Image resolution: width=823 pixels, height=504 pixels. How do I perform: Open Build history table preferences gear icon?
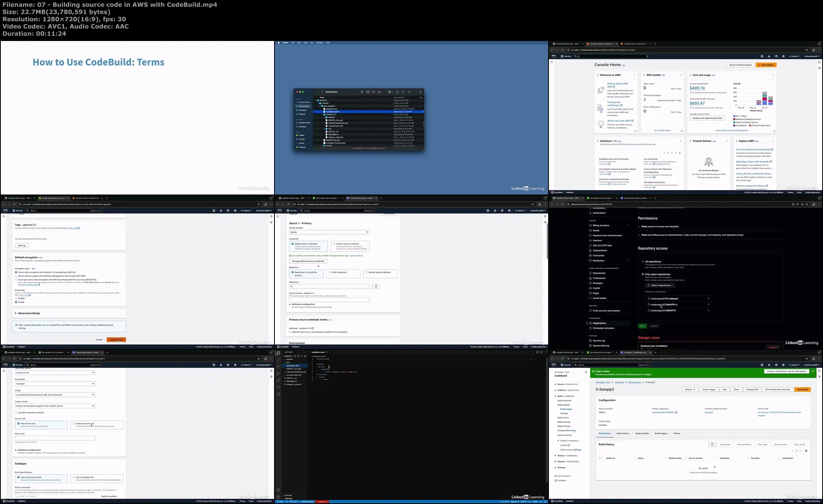coord(806,451)
